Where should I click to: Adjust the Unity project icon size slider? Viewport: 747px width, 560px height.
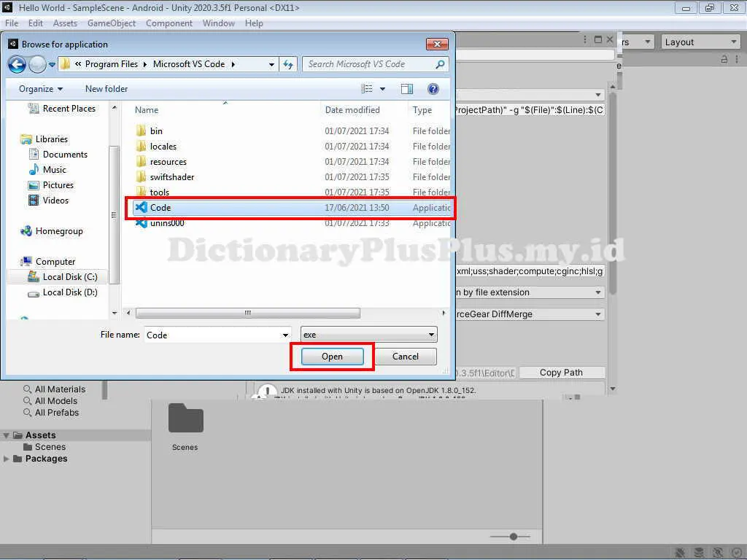coord(513,537)
